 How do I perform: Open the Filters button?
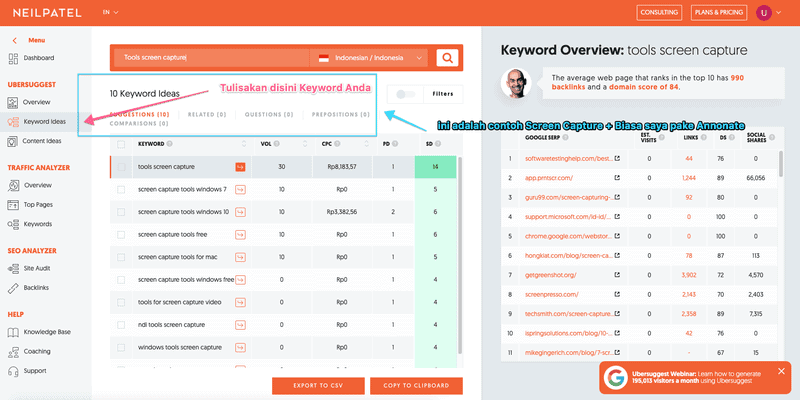pos(443,94)
